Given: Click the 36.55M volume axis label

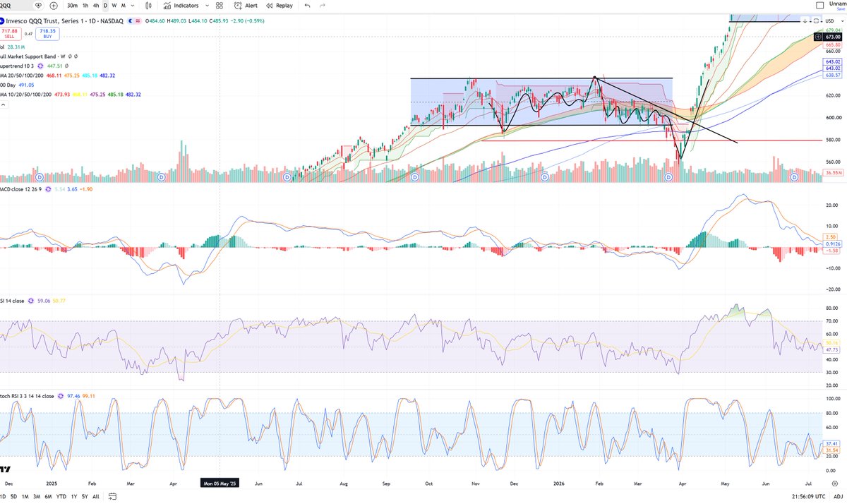Looking at the screenshot, I should (x=834, y=172).
